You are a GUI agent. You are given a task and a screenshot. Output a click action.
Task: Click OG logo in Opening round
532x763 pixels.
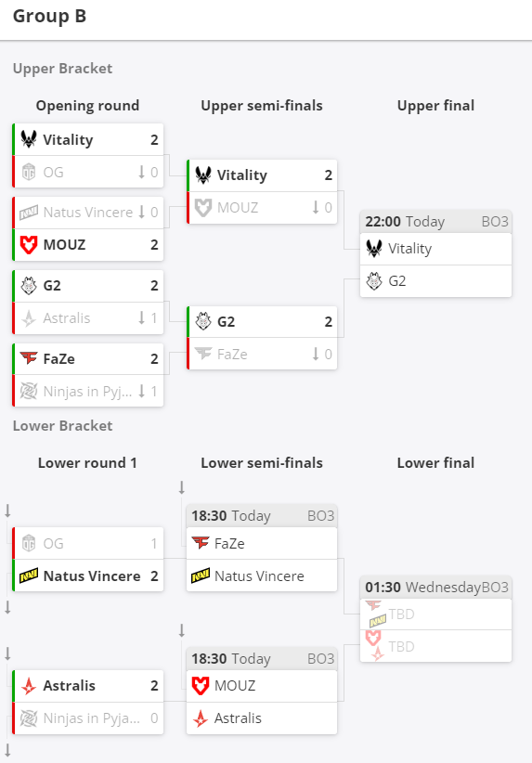[x=29, y=173]
